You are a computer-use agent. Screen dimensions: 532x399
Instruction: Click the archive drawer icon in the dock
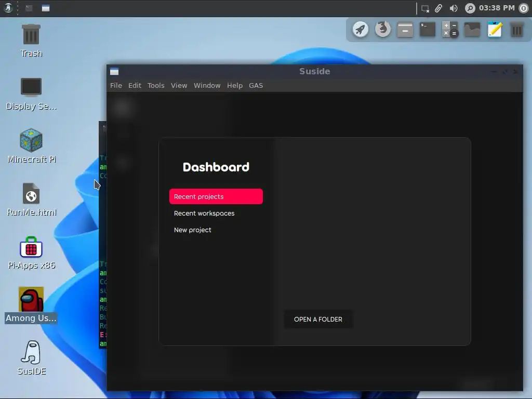point(405,30)
